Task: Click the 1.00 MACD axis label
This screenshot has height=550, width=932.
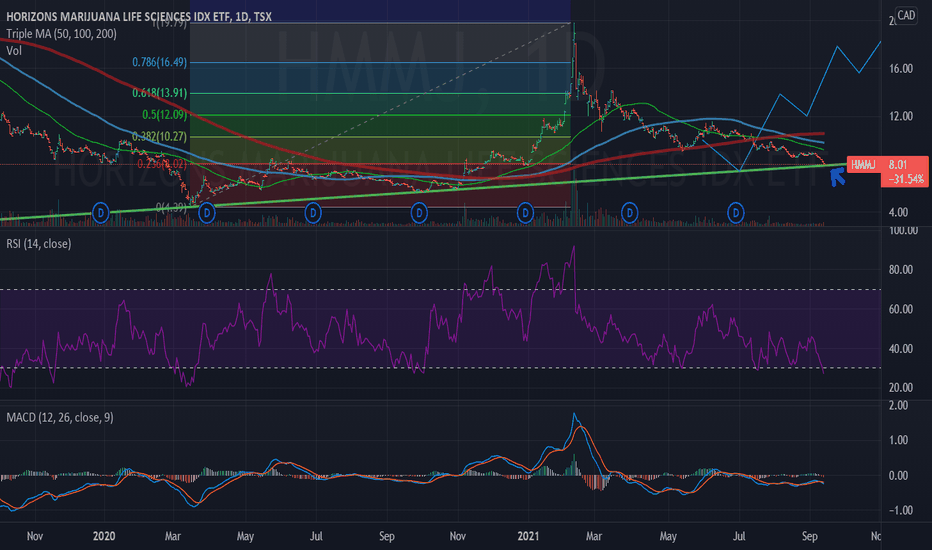Action: (x=898, y=441)
